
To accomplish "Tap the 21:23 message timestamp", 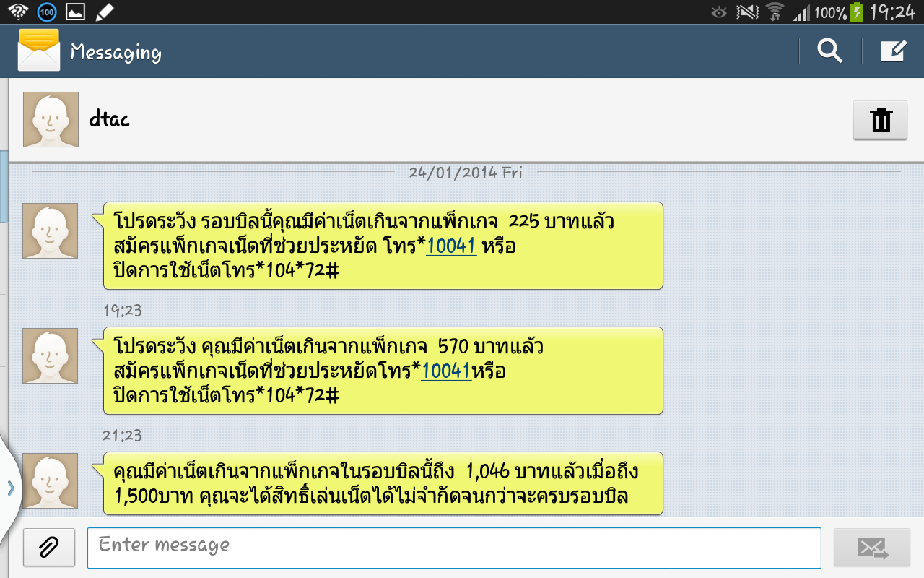I will tap(123, 436).
